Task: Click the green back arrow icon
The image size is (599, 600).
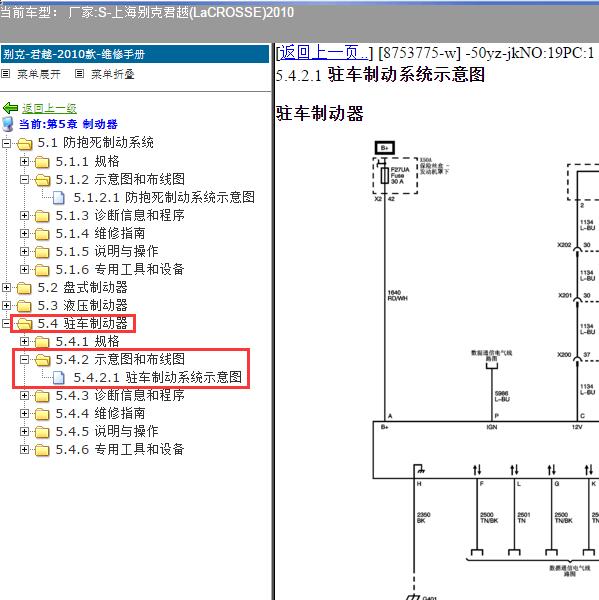Action: tap(10, 108)
